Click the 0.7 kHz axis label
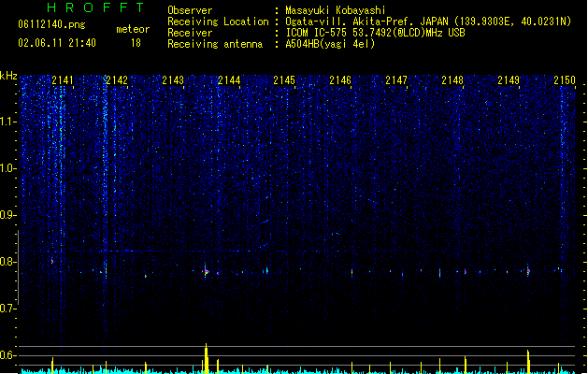This screenshot has width=588, height=374. [x=8, y=309]
